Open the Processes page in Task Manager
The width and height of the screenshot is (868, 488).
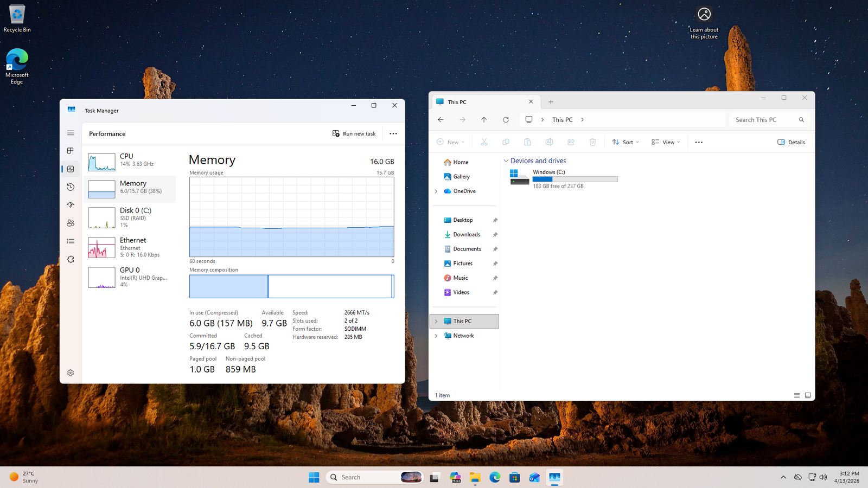coord(71,151)
